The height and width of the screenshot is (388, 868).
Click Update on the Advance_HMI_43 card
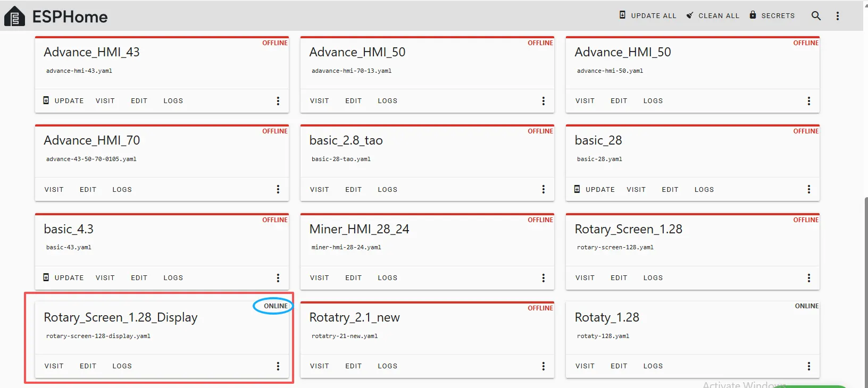point(63,101)
